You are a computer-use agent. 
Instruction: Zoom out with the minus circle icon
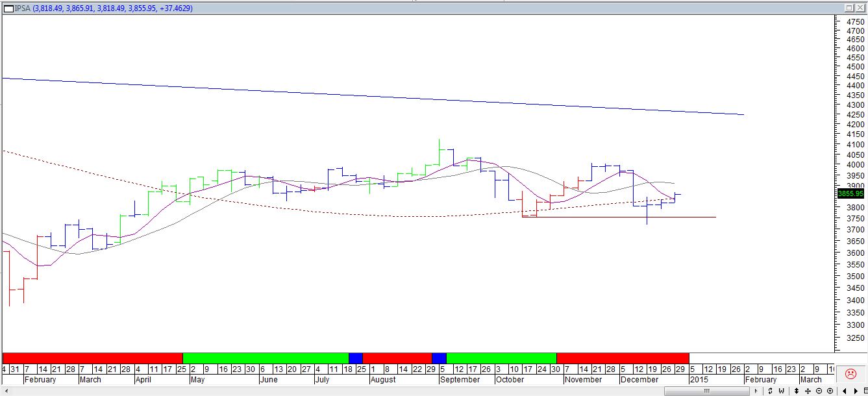point(819,391)
